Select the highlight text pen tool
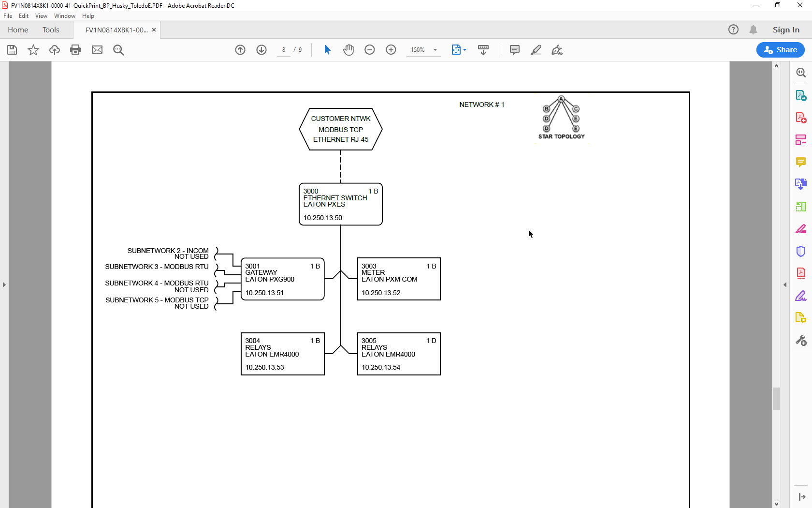812x508 pixels. click(536, 50)
